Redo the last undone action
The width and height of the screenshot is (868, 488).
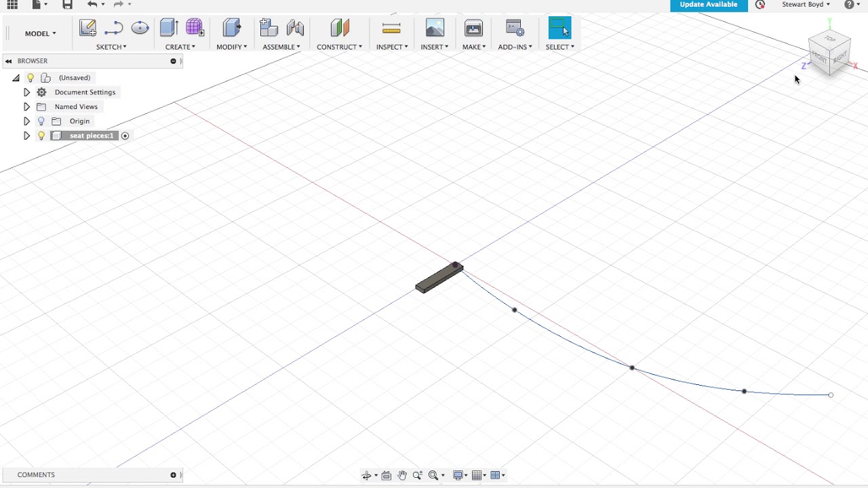click(x=119, y=4)
